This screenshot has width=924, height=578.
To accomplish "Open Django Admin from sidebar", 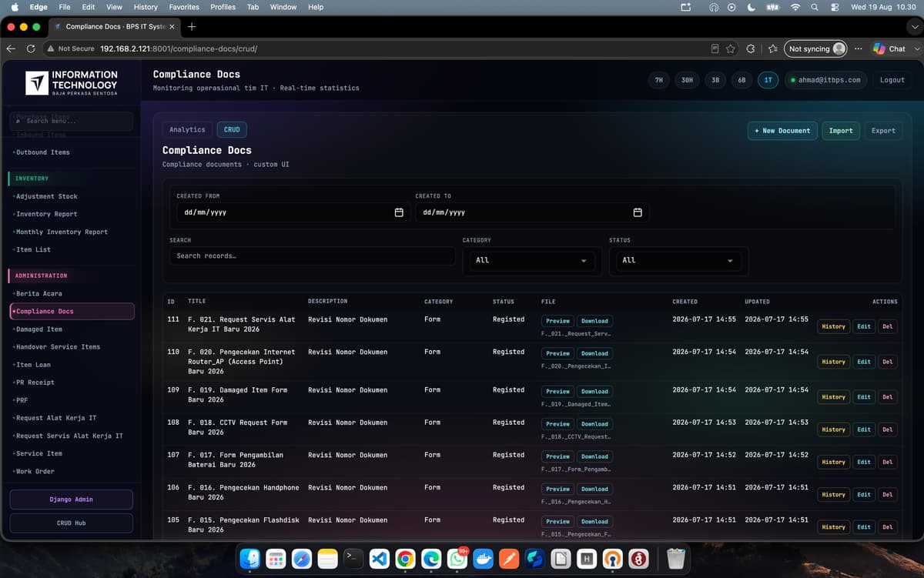I will [x=71, y=499].
